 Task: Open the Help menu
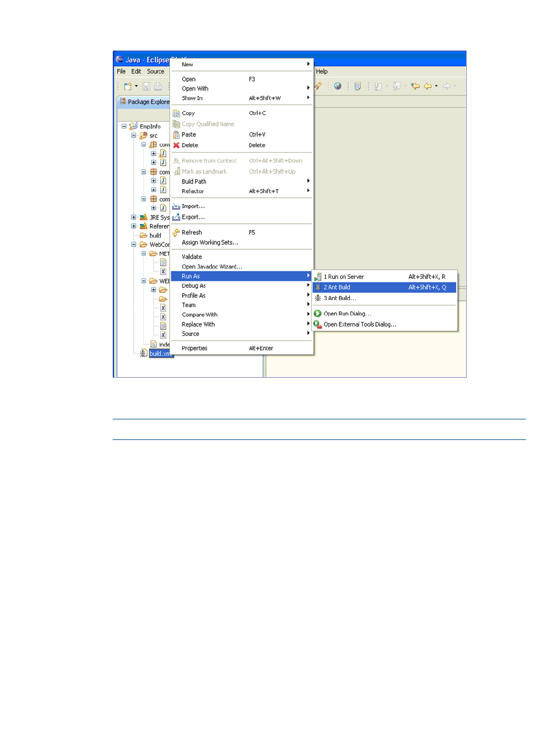click(322, 72)
